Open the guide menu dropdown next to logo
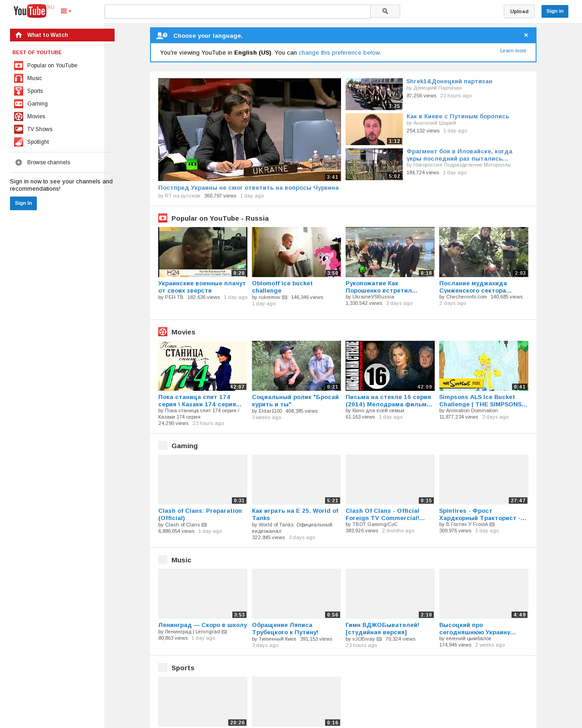Viewport: 582px width, 728px height. click(x=66, y=11)
